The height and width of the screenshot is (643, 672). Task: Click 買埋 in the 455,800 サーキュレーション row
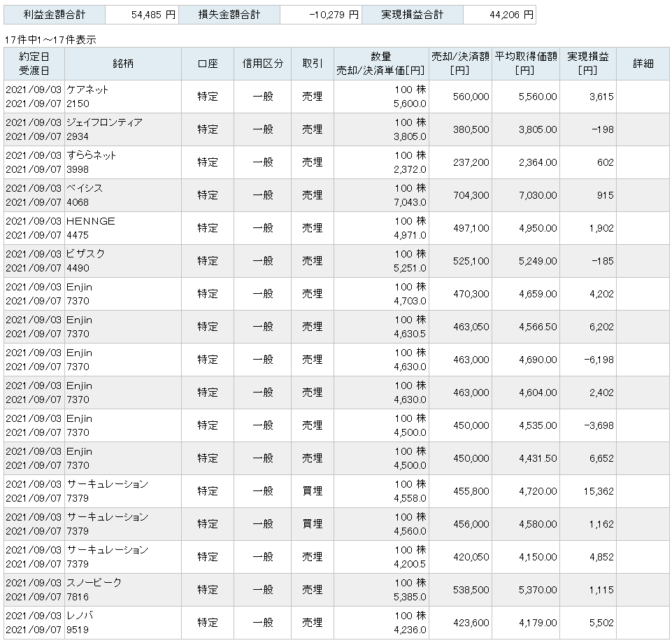(313, 491)
